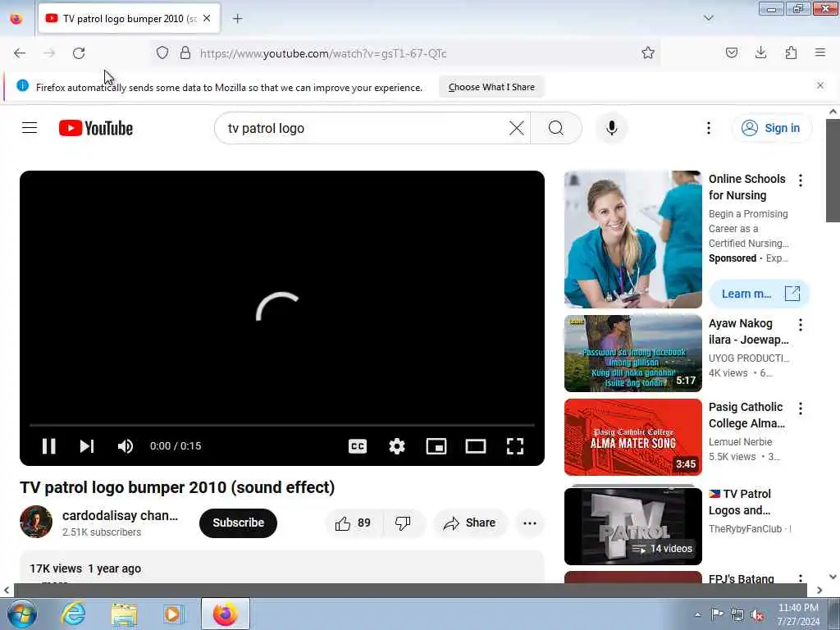Image resolution: width=840 pixels, height=630 pixels.
Task: Open cardodalisay channel avatar
Action: 36,521
